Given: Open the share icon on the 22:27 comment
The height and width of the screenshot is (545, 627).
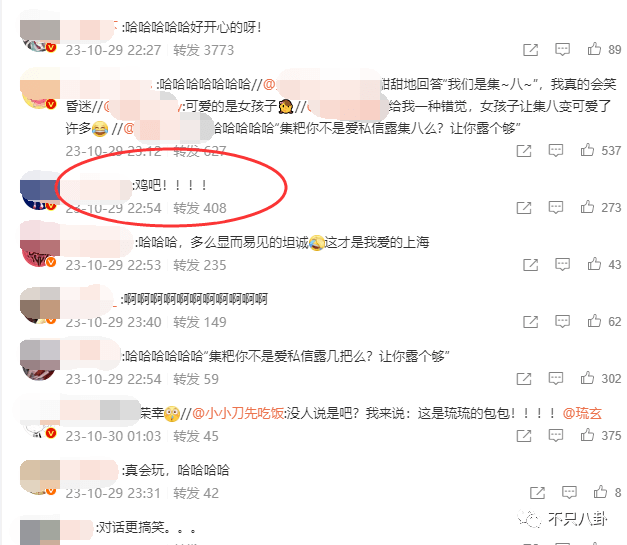Looking at the screenshot, I should coord(531,50).
